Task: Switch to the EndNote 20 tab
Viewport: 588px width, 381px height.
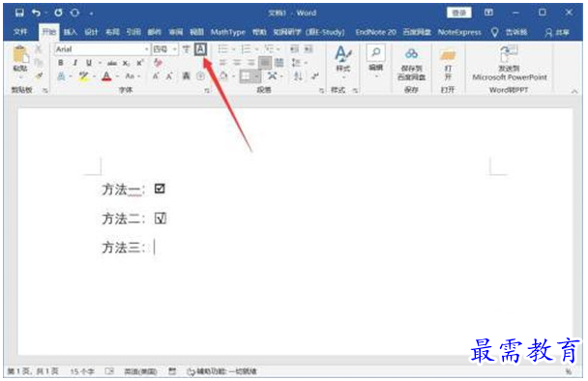Action: click(375, 32)
